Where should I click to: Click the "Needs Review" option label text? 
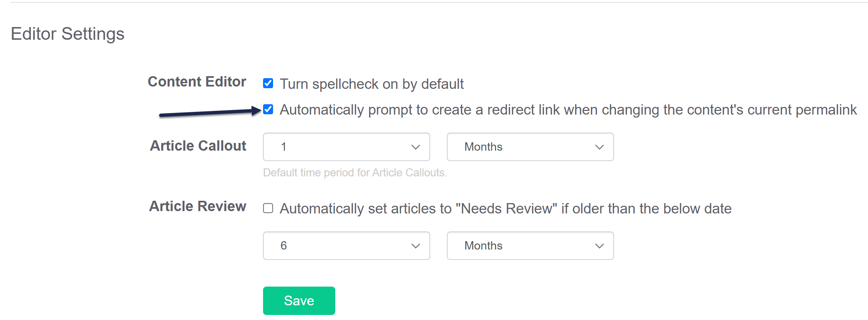point(505,208)
